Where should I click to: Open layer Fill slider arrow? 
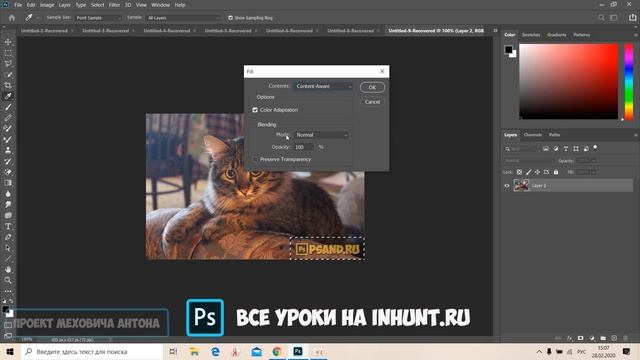[x=593, y=172]
